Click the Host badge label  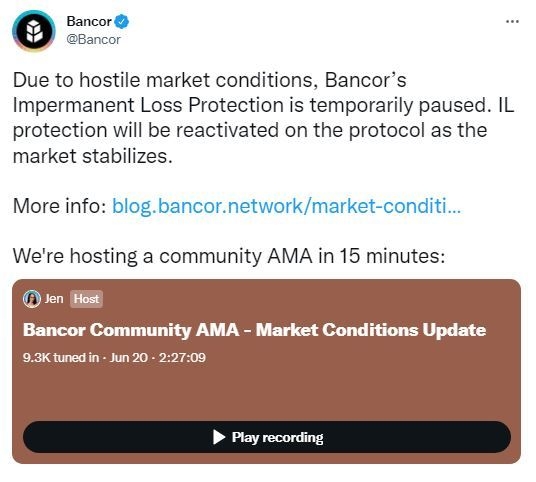[x=86, y=299]
